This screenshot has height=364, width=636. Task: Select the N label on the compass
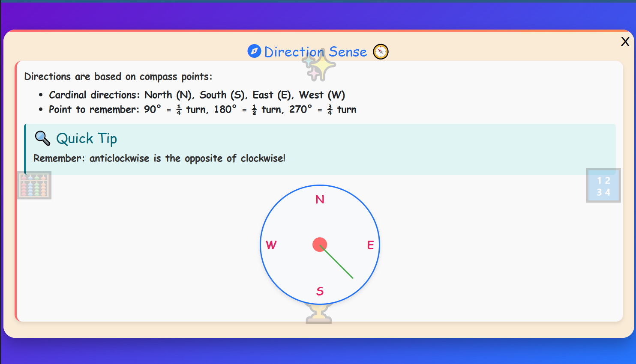tap(320, 200)
